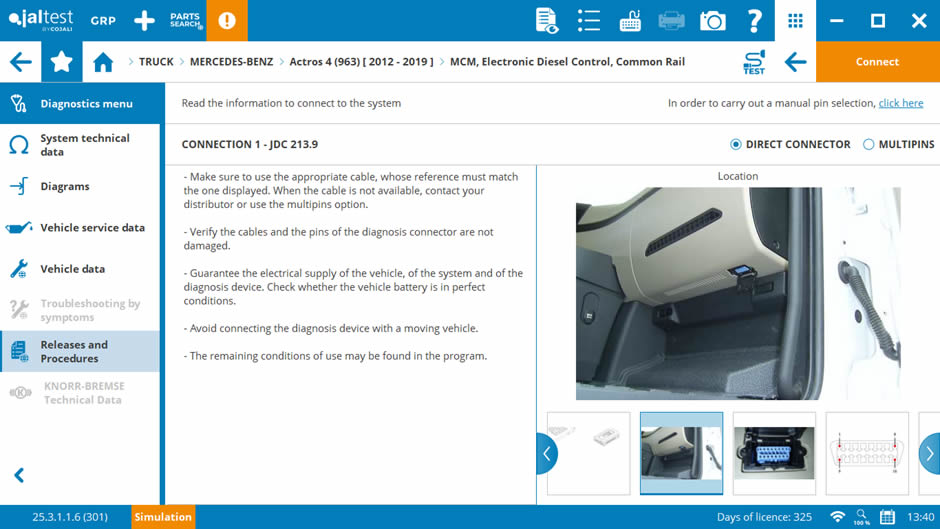Open the document viewer report icon
The width and height of the screenshot is (940, 529).
coord(546,20)
